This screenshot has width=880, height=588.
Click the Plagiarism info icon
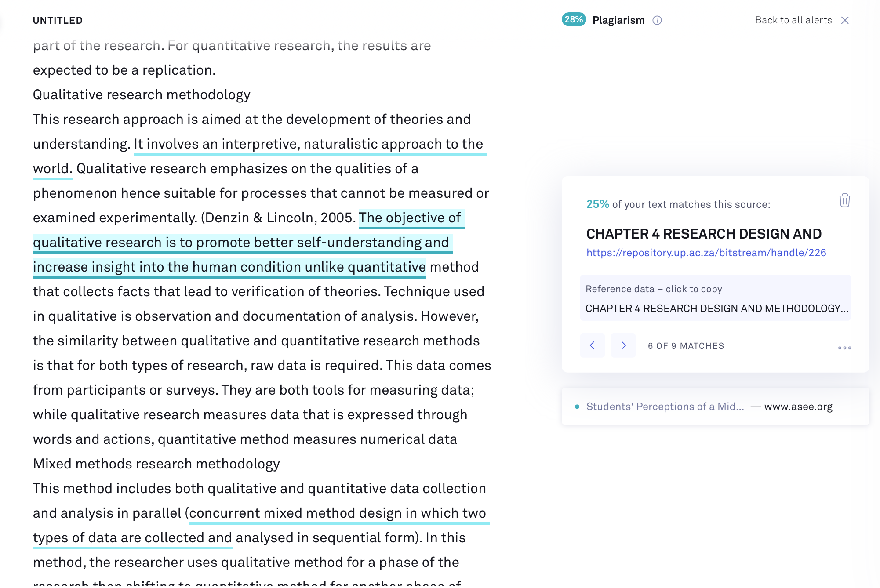(657, 20)
